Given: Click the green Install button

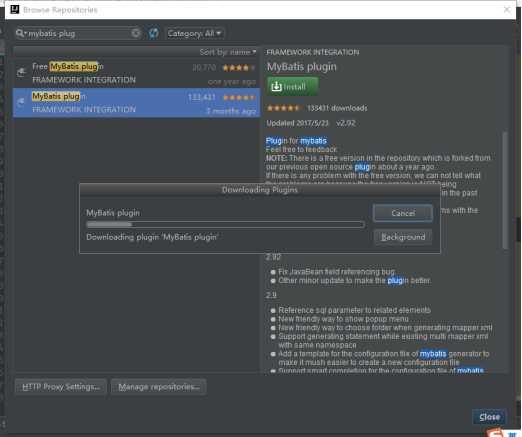Looking at the screenshot, I should click(x=292, y=87).
